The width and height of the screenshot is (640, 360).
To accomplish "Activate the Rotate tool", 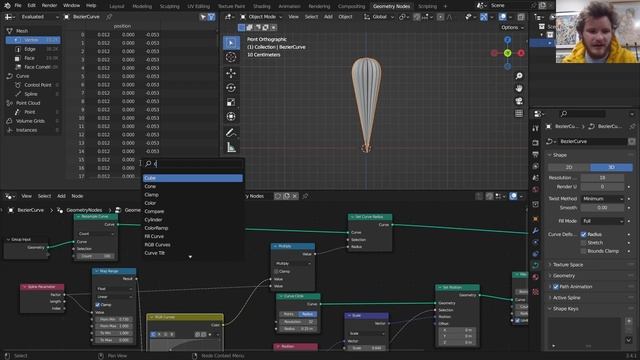I will 231,88.
